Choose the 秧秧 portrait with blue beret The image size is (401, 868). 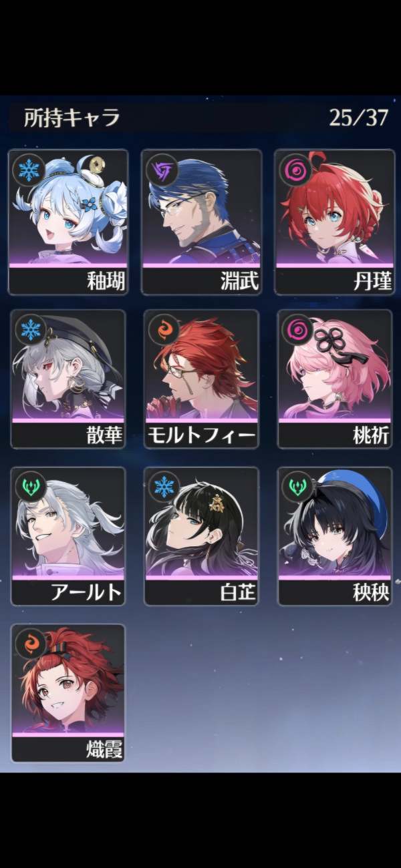pos(335,523)
